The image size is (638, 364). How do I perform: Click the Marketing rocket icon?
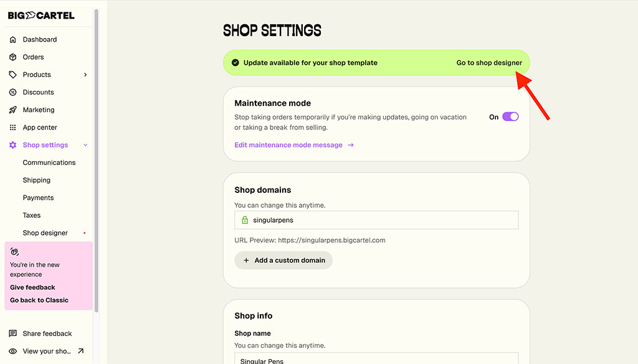13,110
